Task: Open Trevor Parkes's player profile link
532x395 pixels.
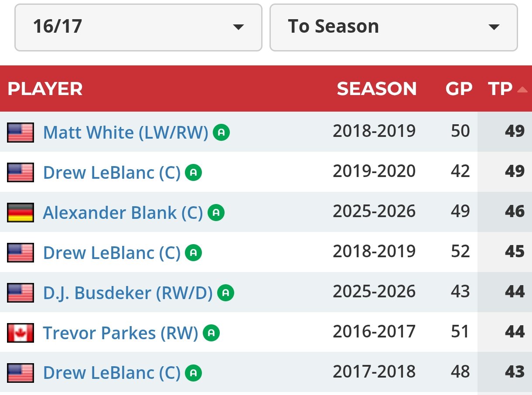Action: coord(120,333)
